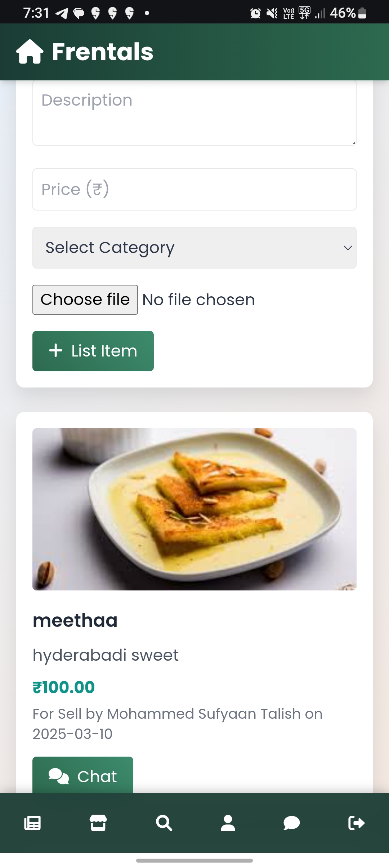
Task: Open the user profile icon
Action: [228, 823]
